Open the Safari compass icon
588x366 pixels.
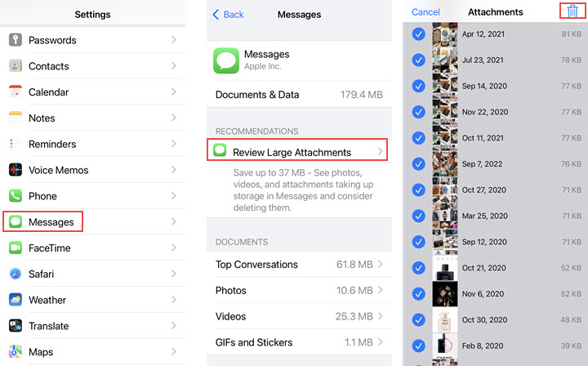pos(16,274)
